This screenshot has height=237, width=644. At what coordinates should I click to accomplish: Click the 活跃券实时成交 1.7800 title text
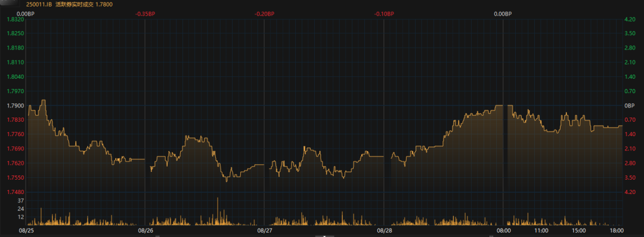click(84, 5)
